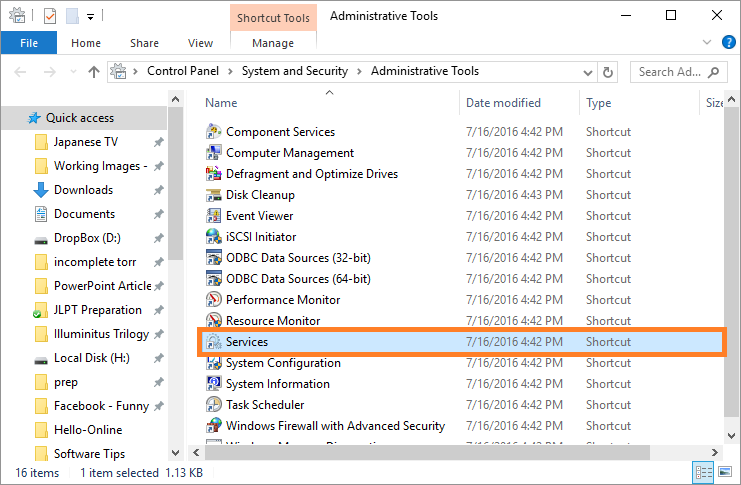Click the Local Disk (H:) drive icon
The width and height of the screenshot is (741, 485).
click(41, 361)
